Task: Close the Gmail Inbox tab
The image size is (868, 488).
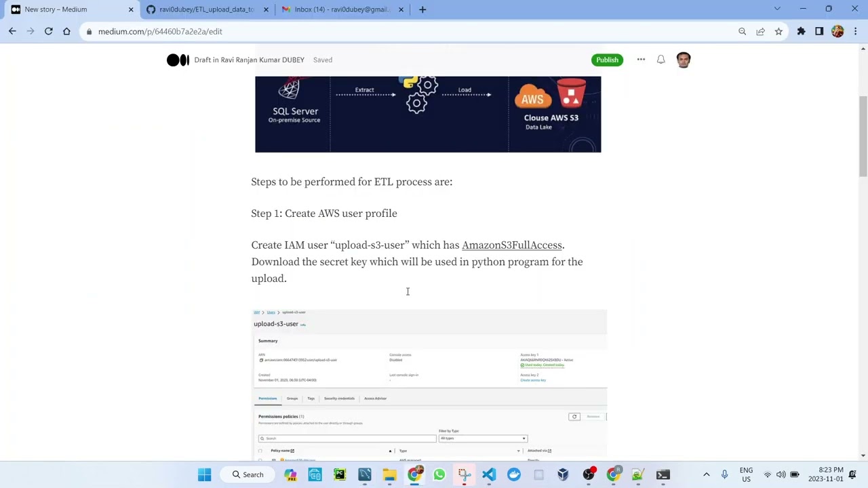Action: point(401,9)
